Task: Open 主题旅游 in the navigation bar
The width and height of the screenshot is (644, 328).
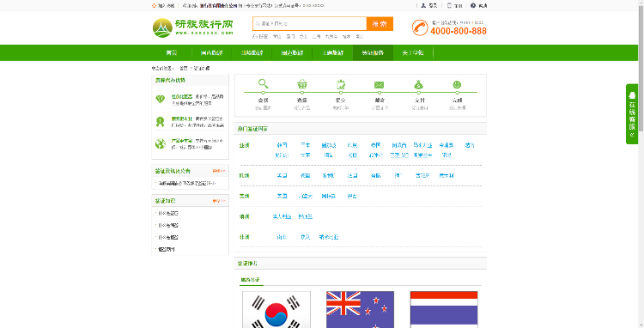Action: coord(332,52)
